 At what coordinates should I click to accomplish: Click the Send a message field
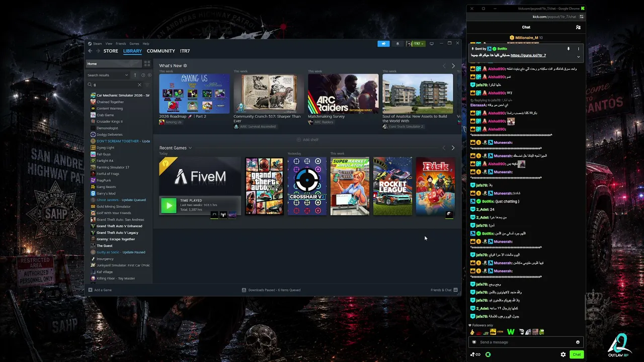pos(526,342)
